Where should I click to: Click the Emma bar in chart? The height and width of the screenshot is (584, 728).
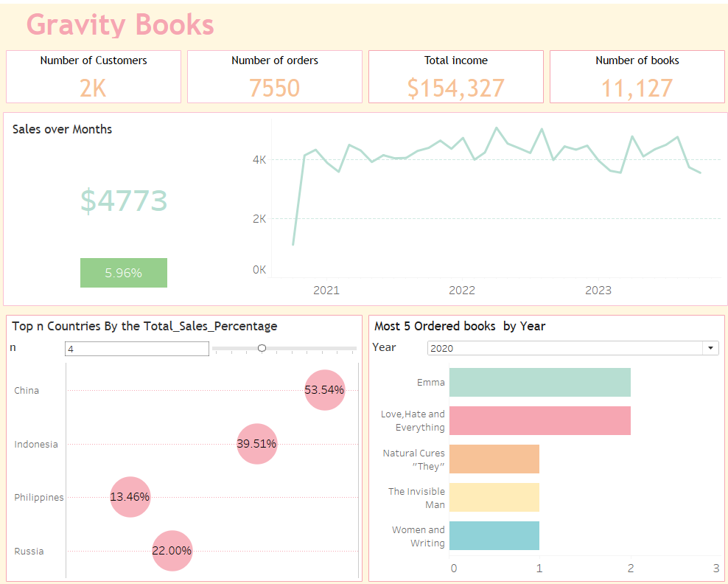(x=539, y=382)
